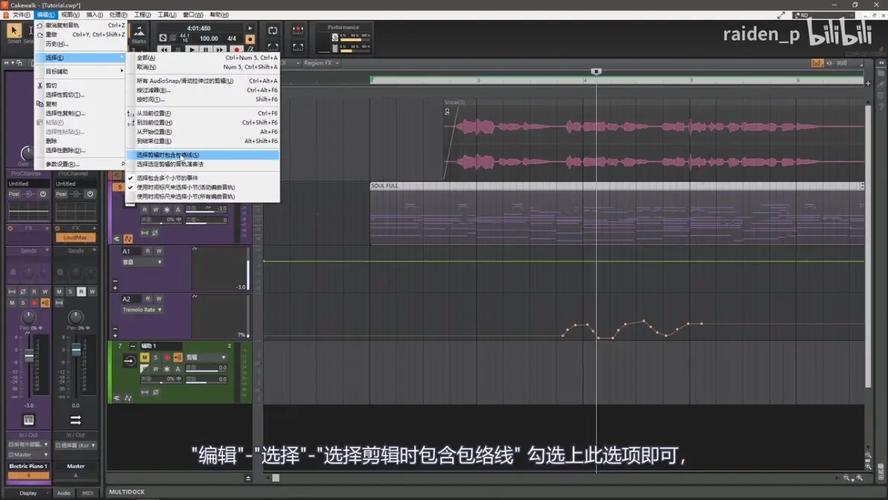Image resolution: width=888 pixels, height=500 pixels.
Task: Adjust the Master volume fader
Action: (x=76, y=350)
